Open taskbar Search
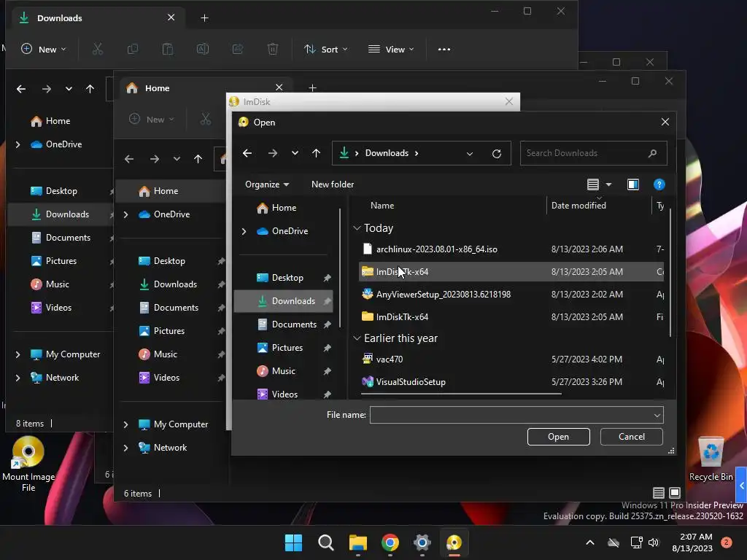The width and height of the screenshot is (747, 560). (326, 542)
